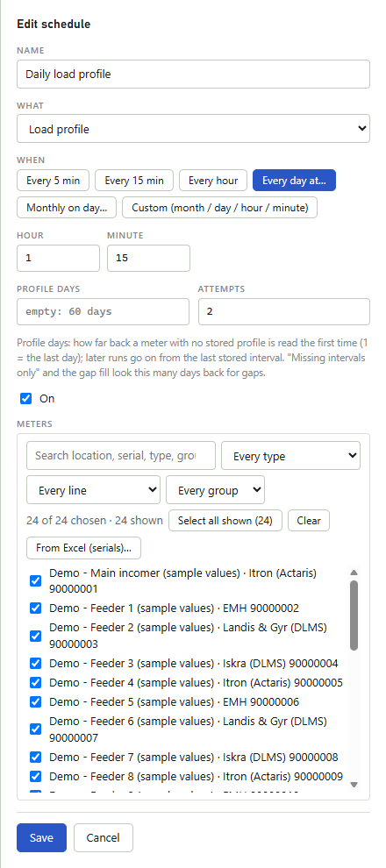Click the meter list scrollbar thumb
The height and width of the screenshot is (868, 386).
354,615
